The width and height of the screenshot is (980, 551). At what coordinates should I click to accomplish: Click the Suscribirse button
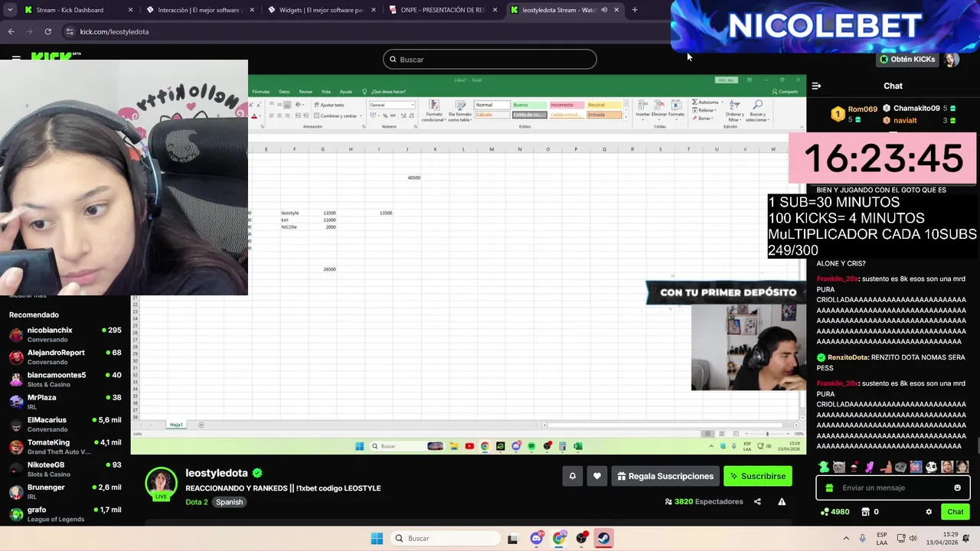[x=757, y=476]
